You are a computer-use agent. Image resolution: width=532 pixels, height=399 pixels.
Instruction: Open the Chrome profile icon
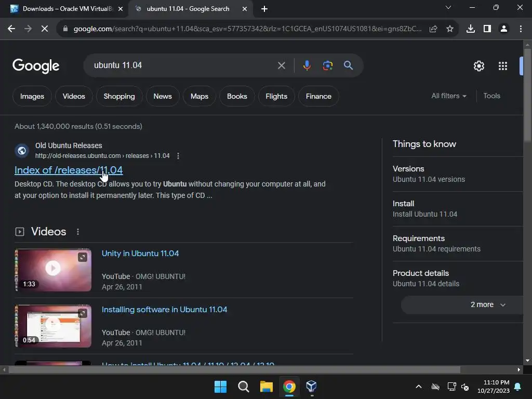[504, 29]
